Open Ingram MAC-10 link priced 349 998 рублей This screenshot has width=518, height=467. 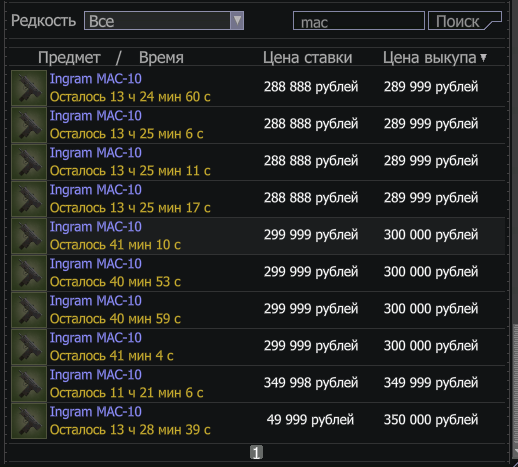96,375
